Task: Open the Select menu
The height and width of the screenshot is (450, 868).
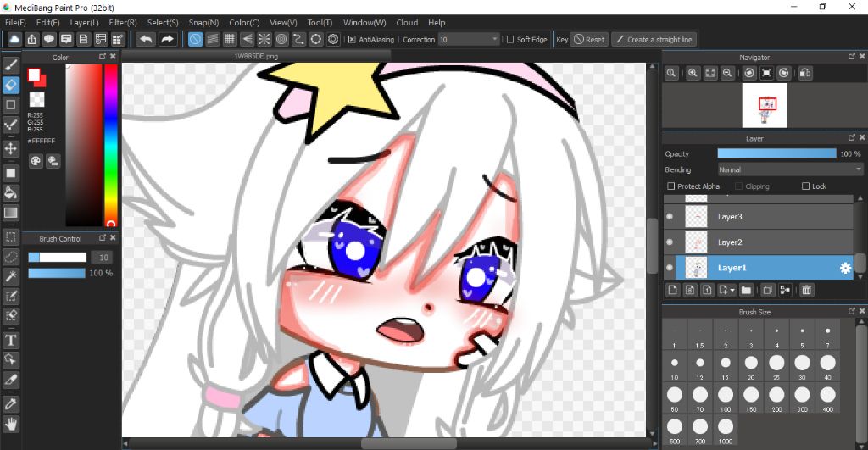Action: 162,23
